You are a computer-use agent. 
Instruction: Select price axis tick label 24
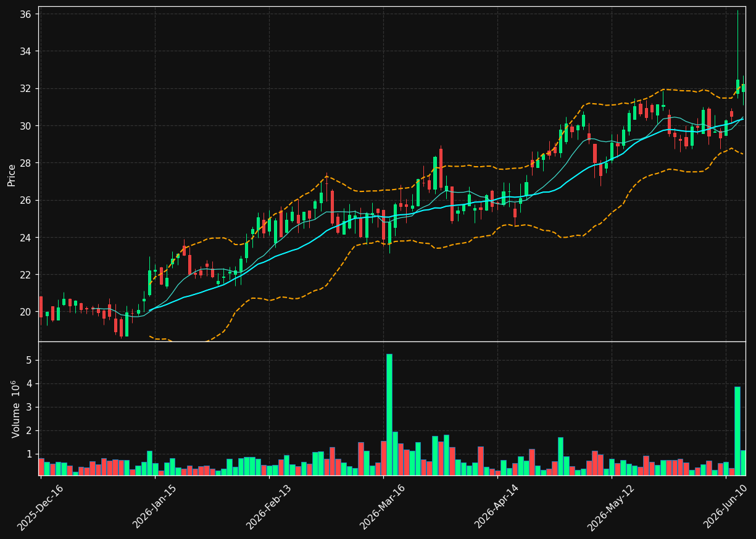[x=26, y=238]
